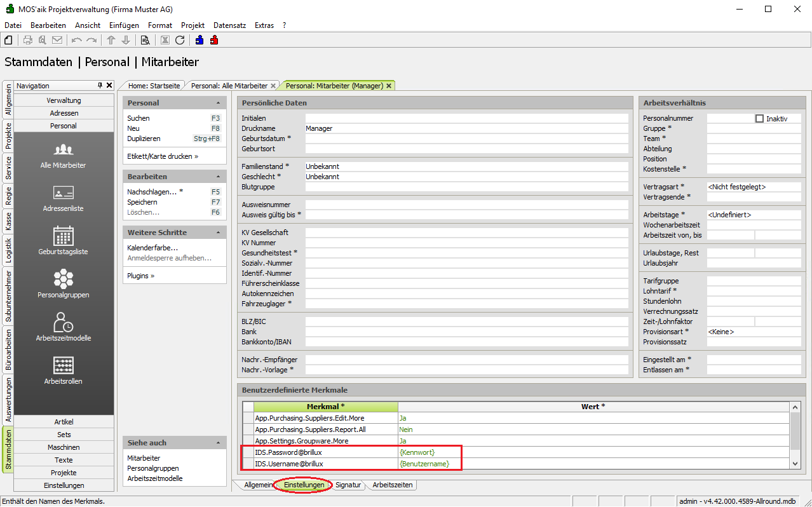The height and width of the screenshot is (507, 812).
Task: Expand the Plugins submenu
Action: point(141,276)
